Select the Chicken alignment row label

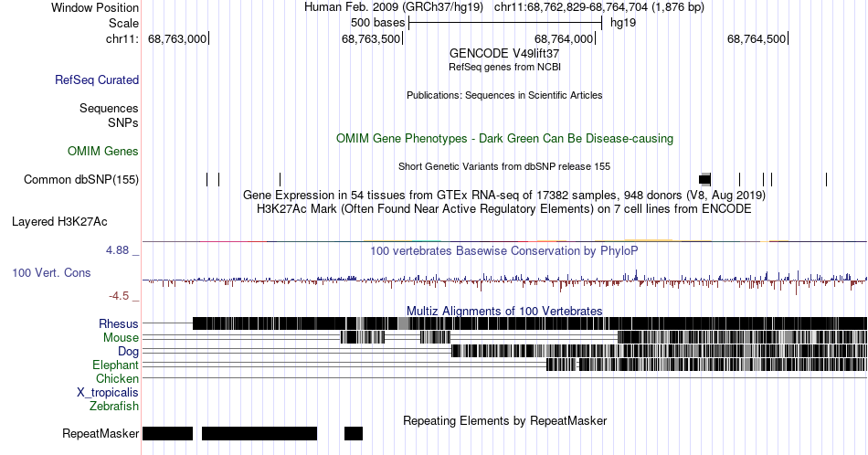117,378
